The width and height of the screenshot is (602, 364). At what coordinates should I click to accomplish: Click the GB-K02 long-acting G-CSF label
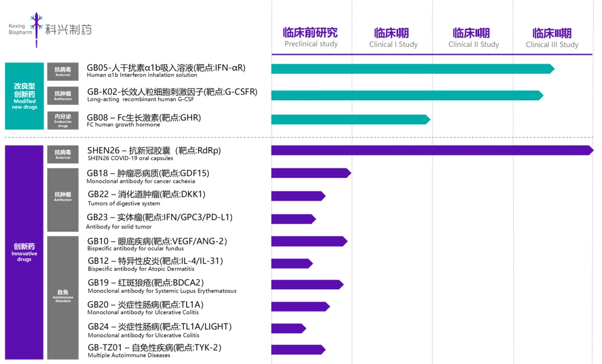(x=172, y=95)
